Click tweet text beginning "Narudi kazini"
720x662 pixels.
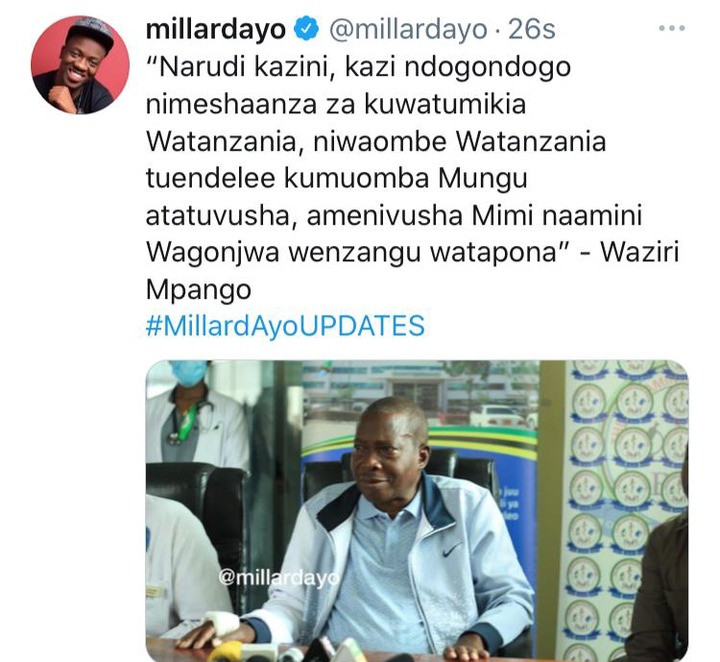[x=412, y=178]
